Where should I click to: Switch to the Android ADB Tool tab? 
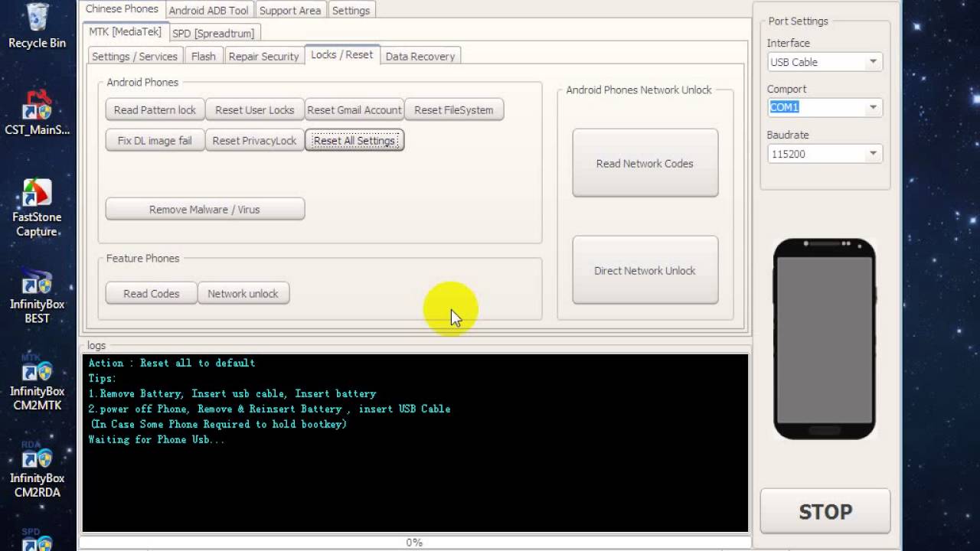208,10
